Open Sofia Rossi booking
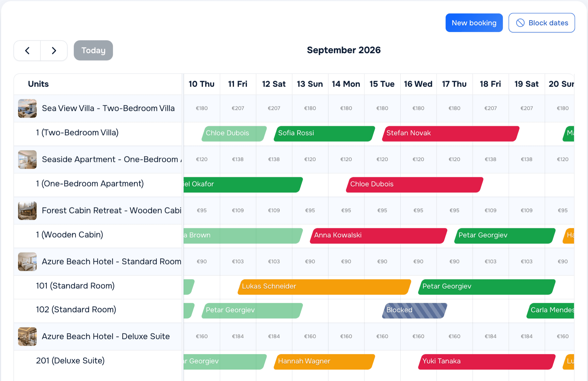 [x=324, y=133]
